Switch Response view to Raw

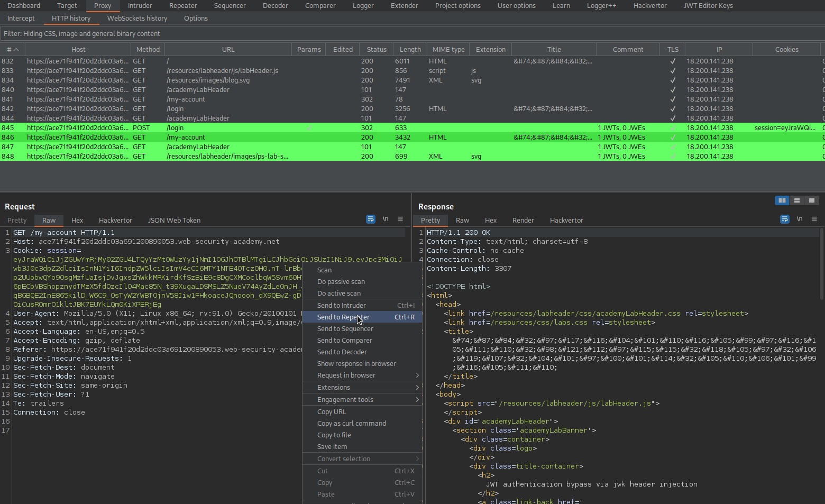click(462, 220)
